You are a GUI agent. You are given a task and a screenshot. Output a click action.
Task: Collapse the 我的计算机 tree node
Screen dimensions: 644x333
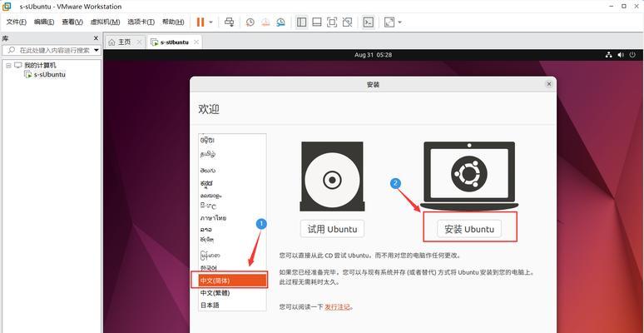coord(8,66)
